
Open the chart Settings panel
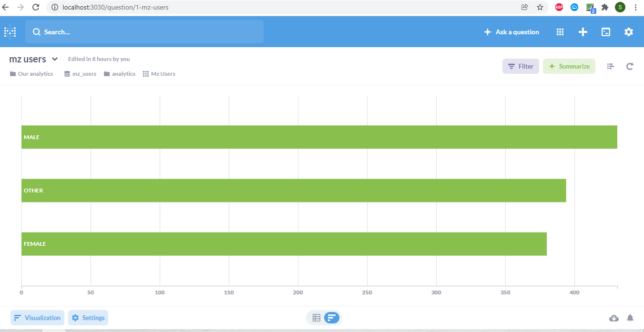(x=88, y=318)
